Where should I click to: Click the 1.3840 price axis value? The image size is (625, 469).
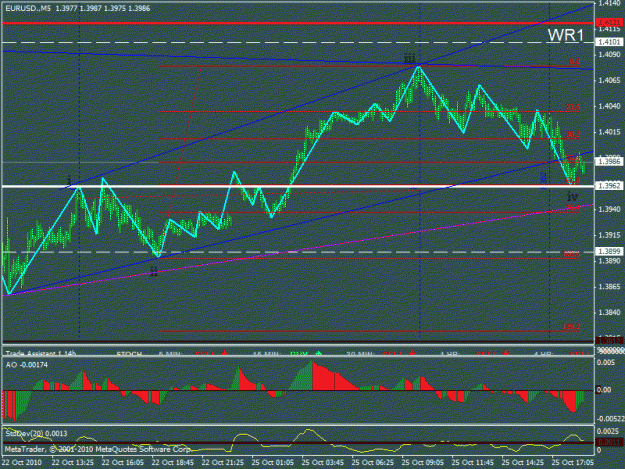tap(609, 312)
